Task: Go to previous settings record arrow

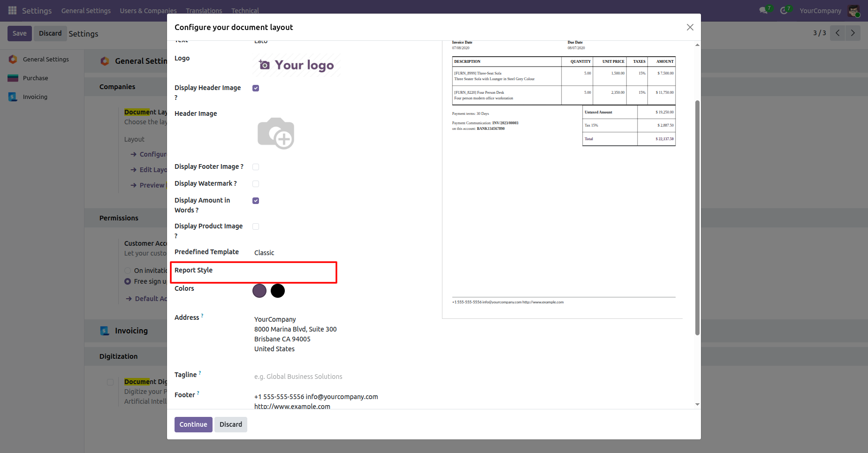Action: coord(838,33)
